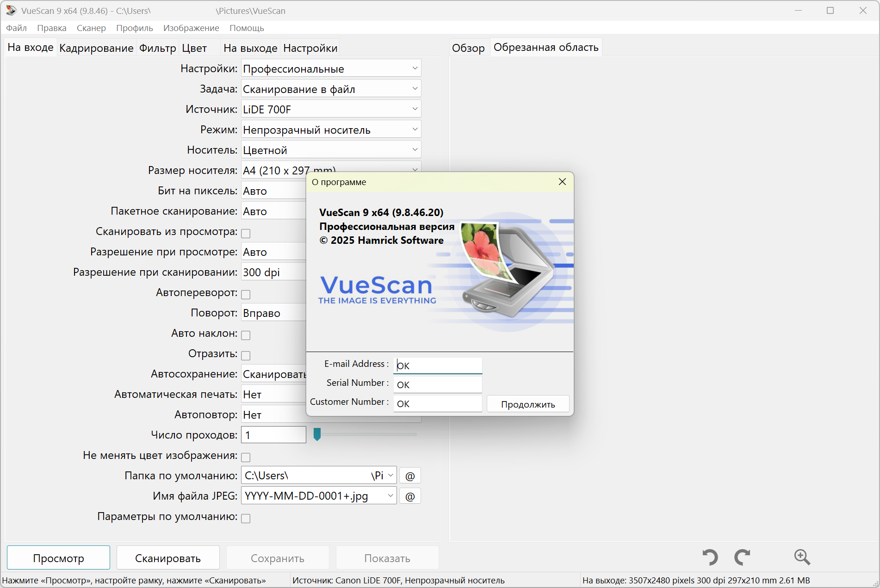Click the 'Просмотр' button
Screen dimensions: 880x588
pos(58,558)
